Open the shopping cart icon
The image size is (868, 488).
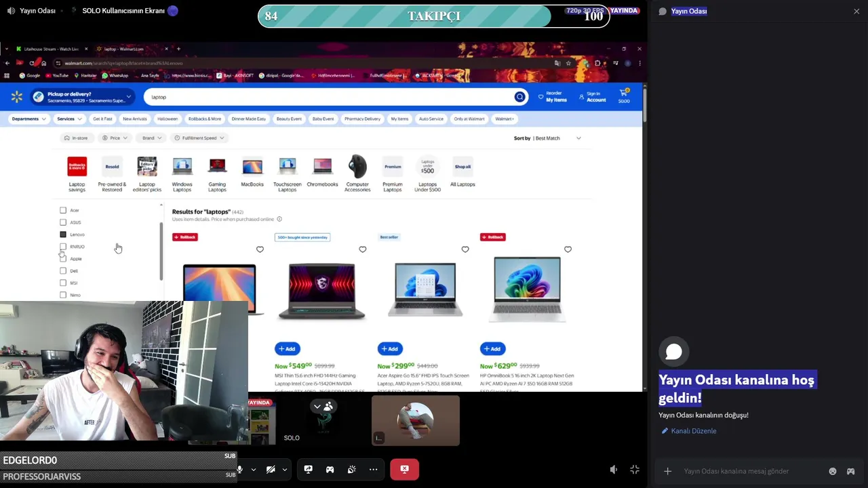click(x=624, y=96)
